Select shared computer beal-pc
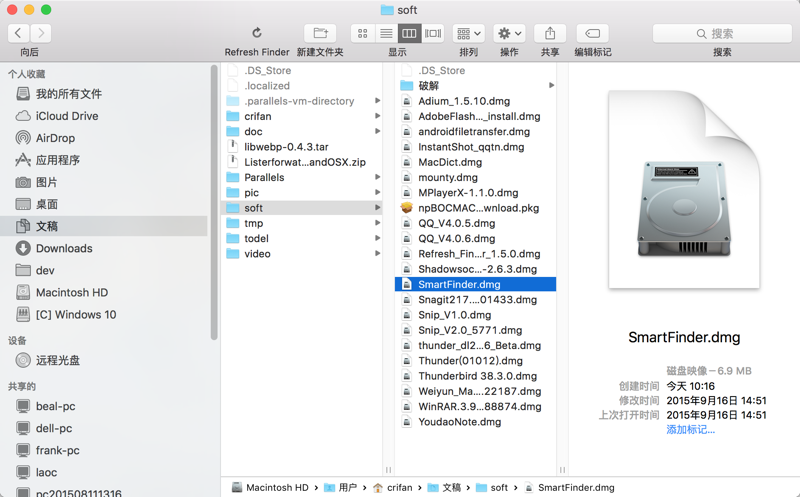This screenshot has height=497, width=800. (105, 406)
